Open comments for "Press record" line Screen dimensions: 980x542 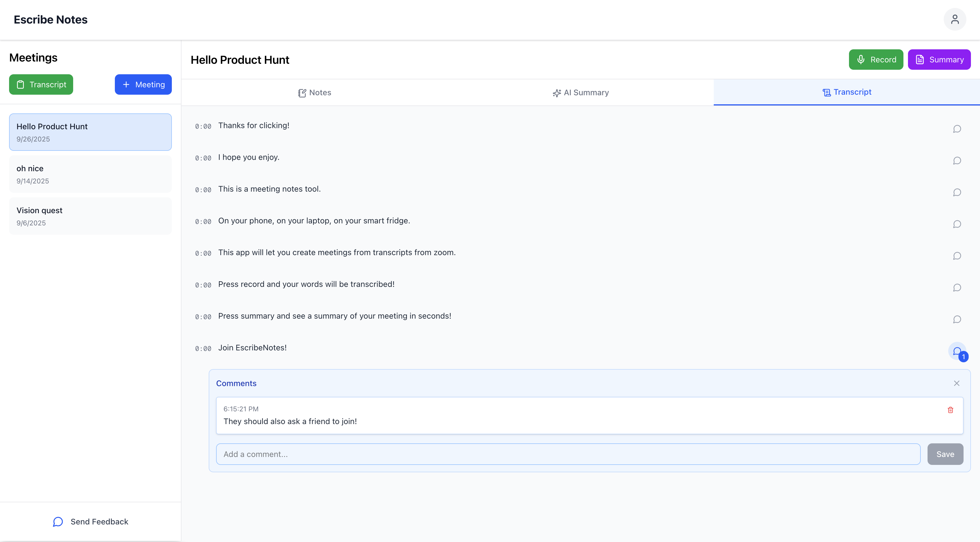point(957,287)
